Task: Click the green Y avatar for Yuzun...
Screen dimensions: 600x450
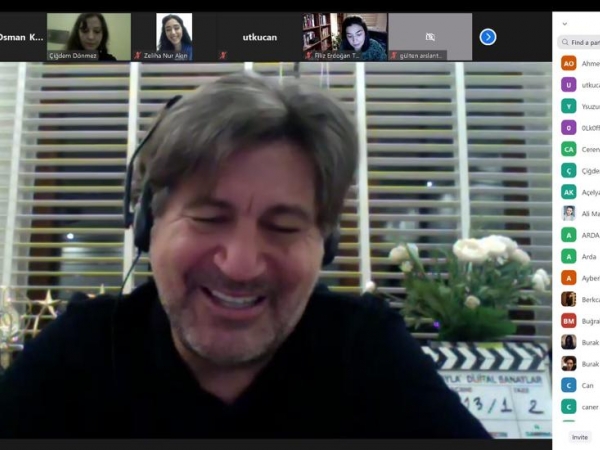Action: [x=569, y=106]
